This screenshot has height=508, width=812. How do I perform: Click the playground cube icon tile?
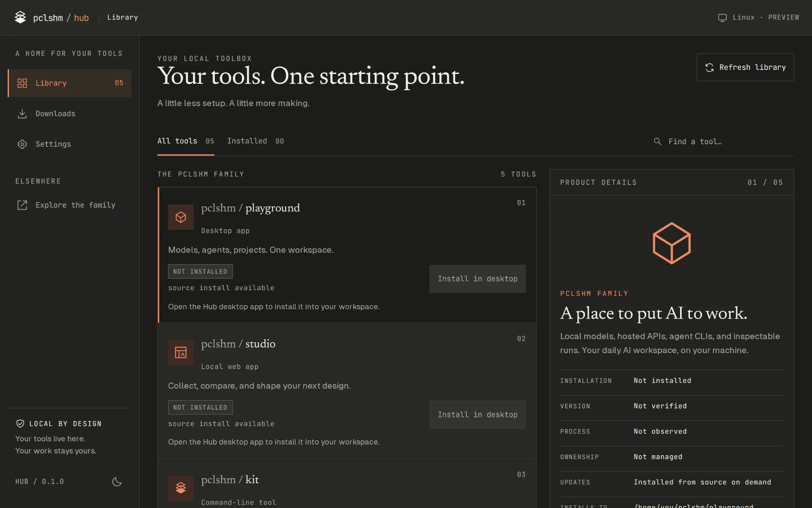click(x=181, y=217)
